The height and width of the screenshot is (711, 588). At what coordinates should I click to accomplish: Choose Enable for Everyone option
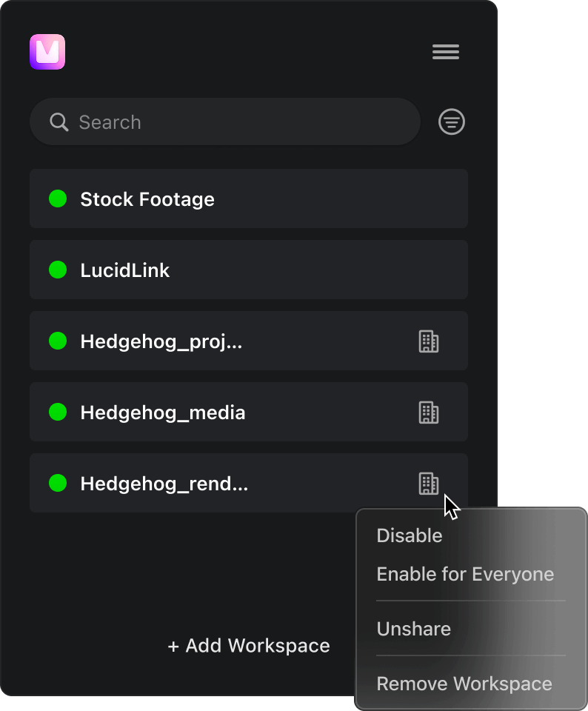coord(465,574)
